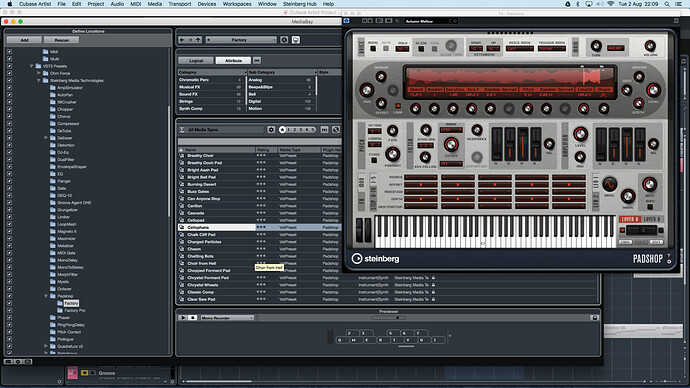Open the Media menu in menu bar
690x388 pixels.
(154, 4)
